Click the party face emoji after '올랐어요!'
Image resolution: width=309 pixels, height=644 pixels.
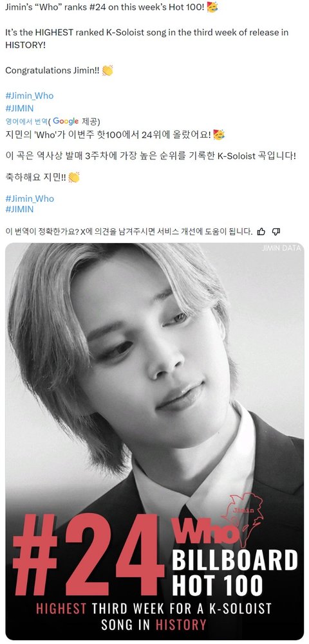(x=220, y=134)
